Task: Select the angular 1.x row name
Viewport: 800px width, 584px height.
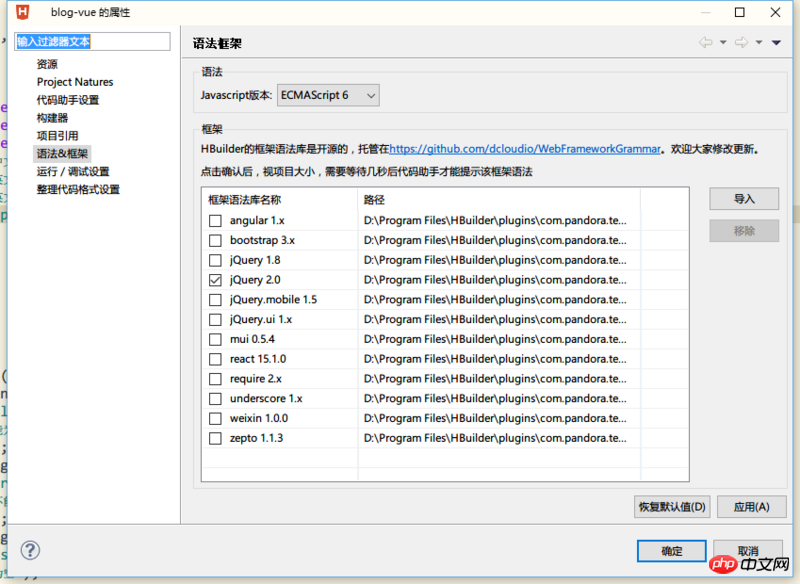Action: pyautogui.click(x=257, y=221)
